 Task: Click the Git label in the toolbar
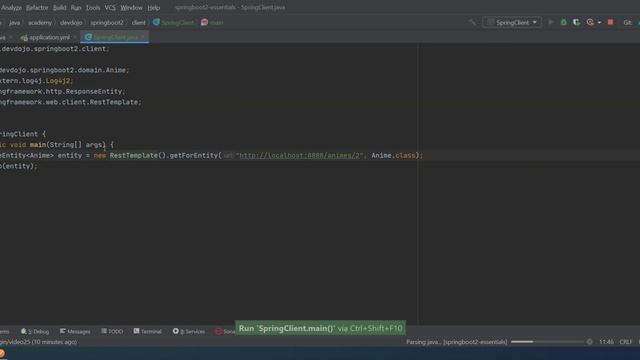point(627,23)
